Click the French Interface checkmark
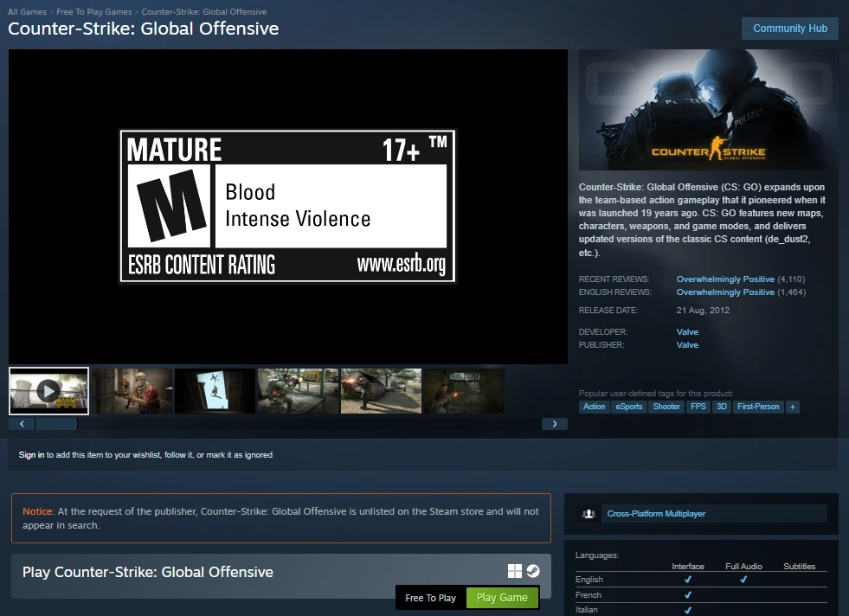This screenshot has height=616, width=849. (x=688, y=595)
